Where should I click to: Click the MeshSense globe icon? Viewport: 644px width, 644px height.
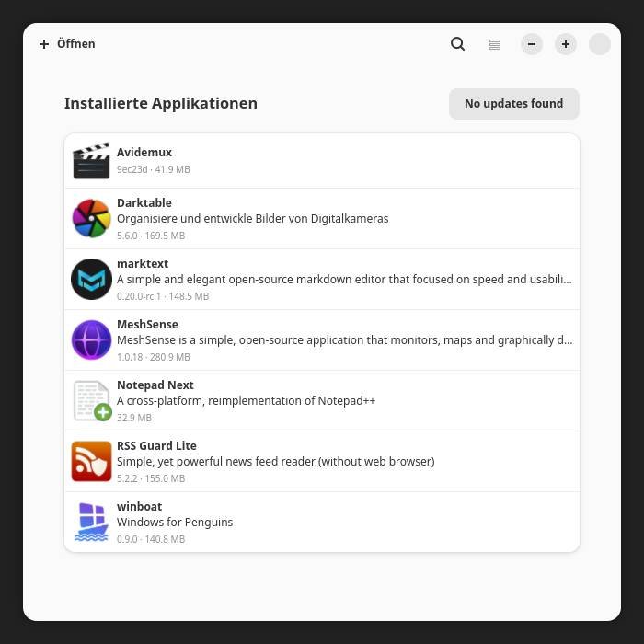(91, 339)
